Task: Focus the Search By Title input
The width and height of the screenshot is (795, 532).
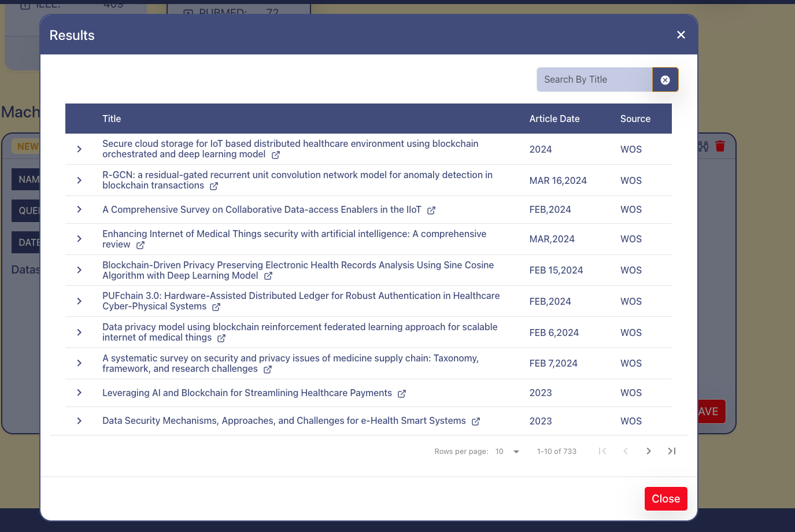Action: (595, 80)
